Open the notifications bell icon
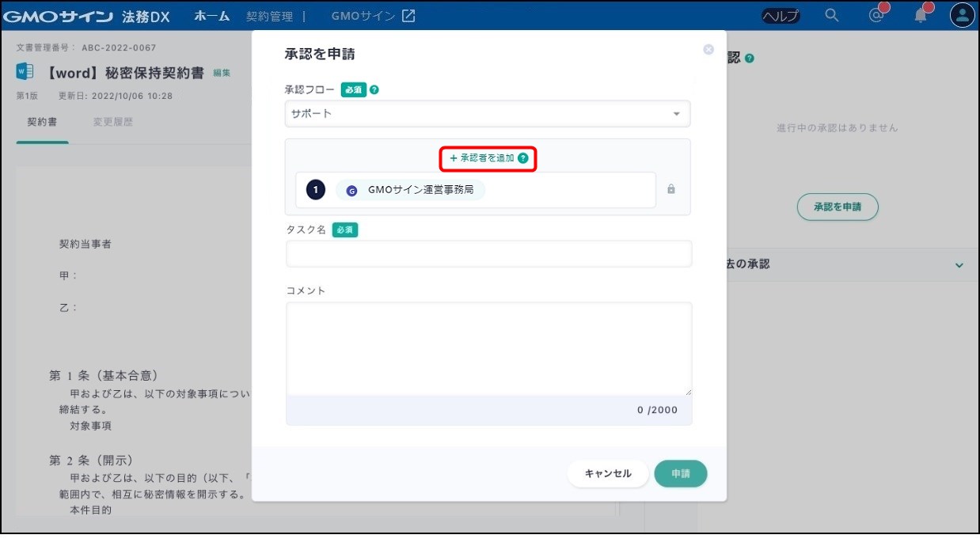 tap(921, 15)
